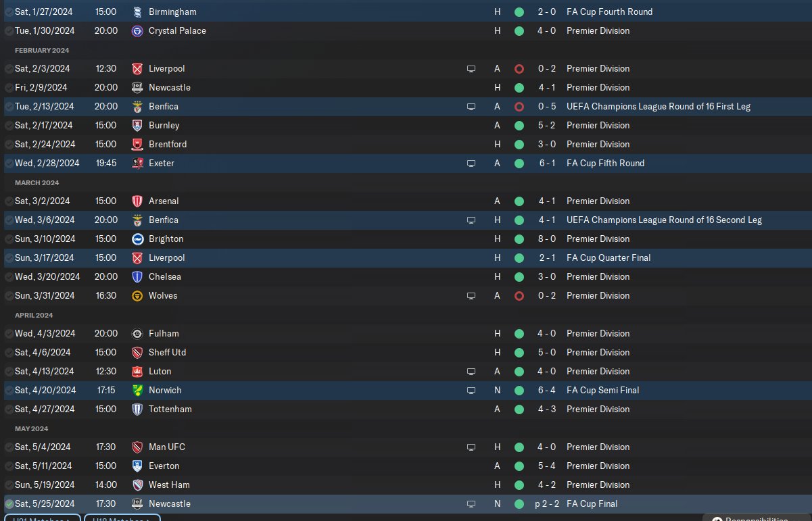Click the Arsenal club badge
The height and width of the screenshot is (521, 812).
137,201
